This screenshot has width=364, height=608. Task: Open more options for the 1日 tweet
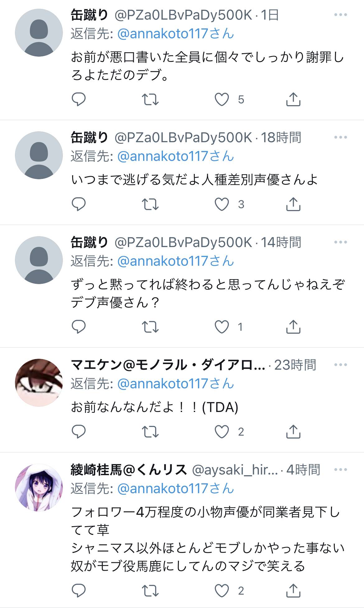(341, 15)
